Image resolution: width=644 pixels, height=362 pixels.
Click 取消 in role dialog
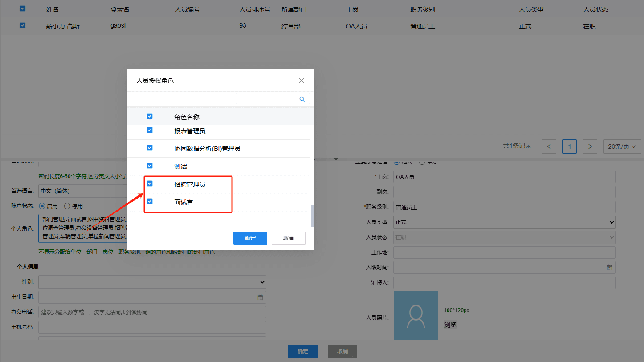(x=289, y=238)
